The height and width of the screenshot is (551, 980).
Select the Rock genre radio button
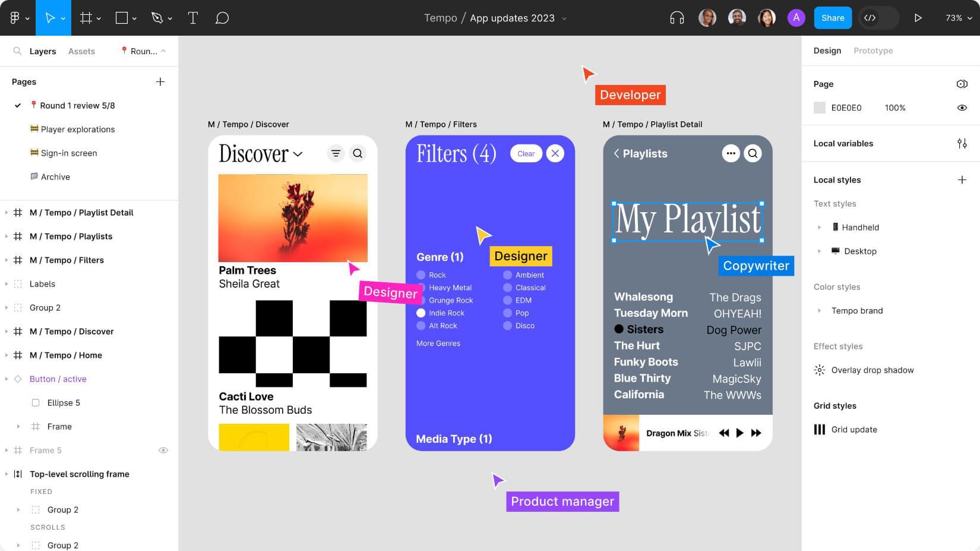click(421, 275)
